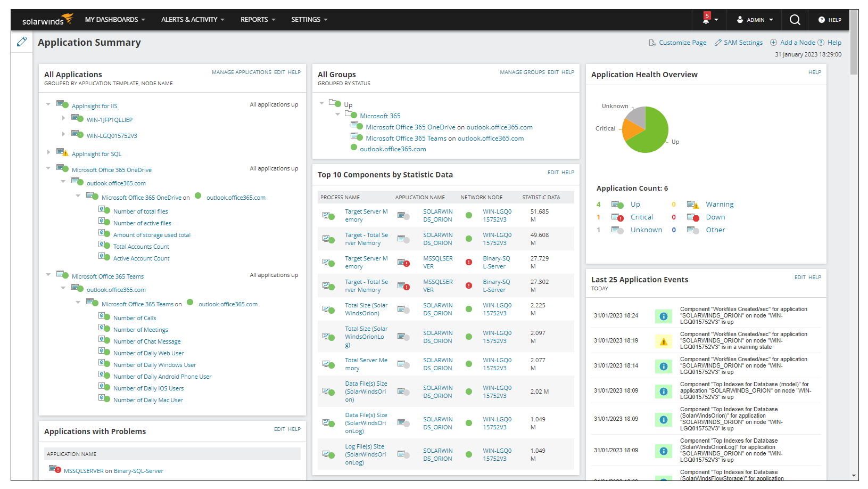The image size is (868, 489).
Task: Click the AppInsight for SQL warning application icon
Action: pos(62,153)
